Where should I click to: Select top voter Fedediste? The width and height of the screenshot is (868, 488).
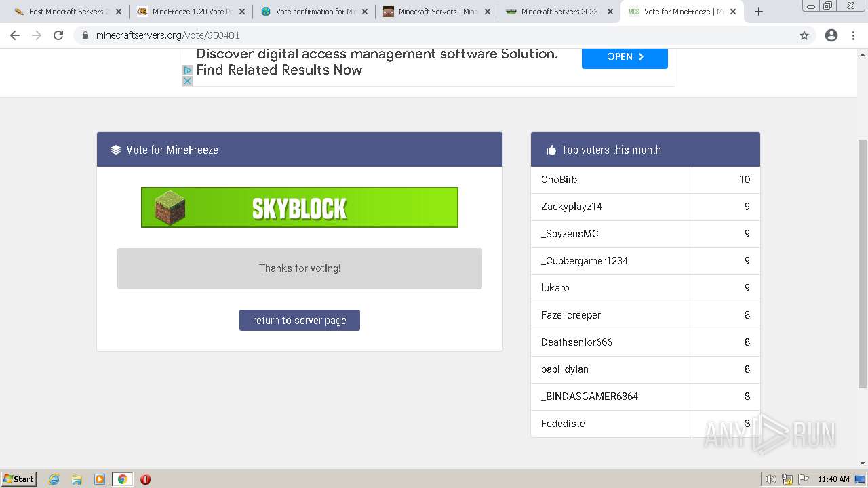click(x=563, y=424)
